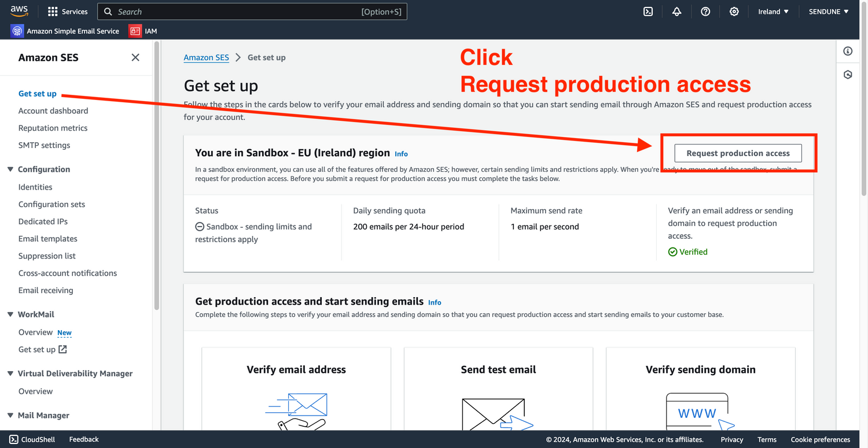Open the Ireland region dropdown
This screenshot has height=448, width=868.
pos(773,12)
